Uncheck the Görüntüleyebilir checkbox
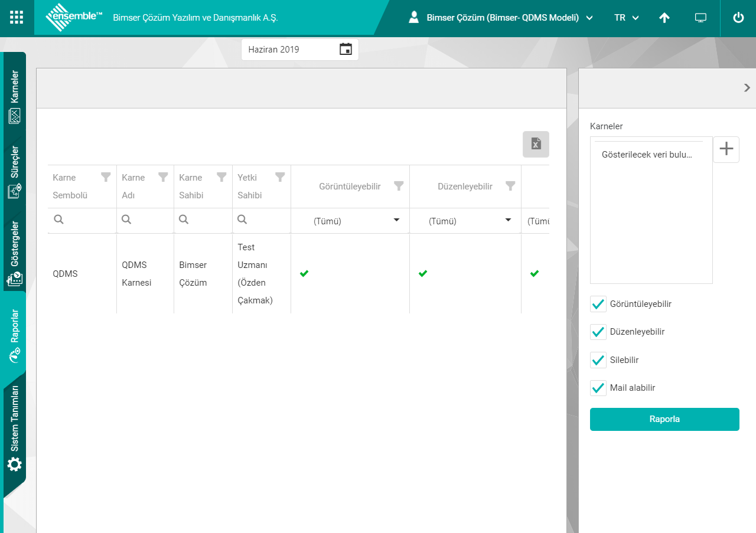This screenshot has height=533, width=756. [598, 304]
